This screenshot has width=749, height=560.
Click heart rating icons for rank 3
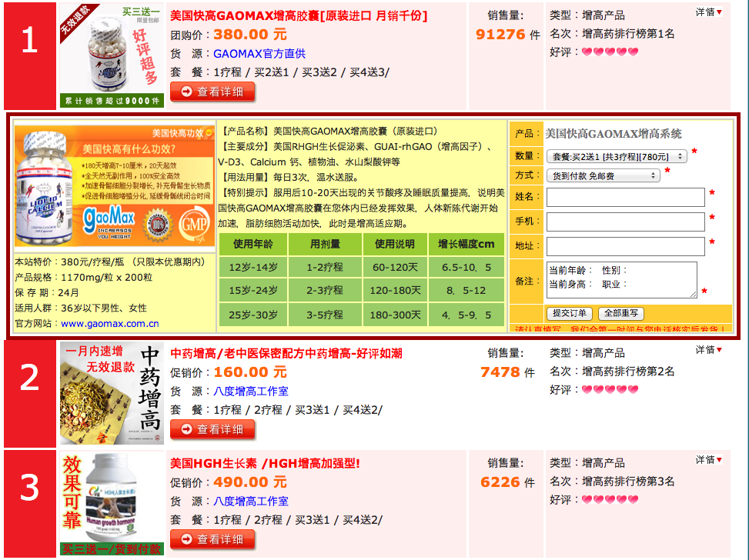(610, 499)
